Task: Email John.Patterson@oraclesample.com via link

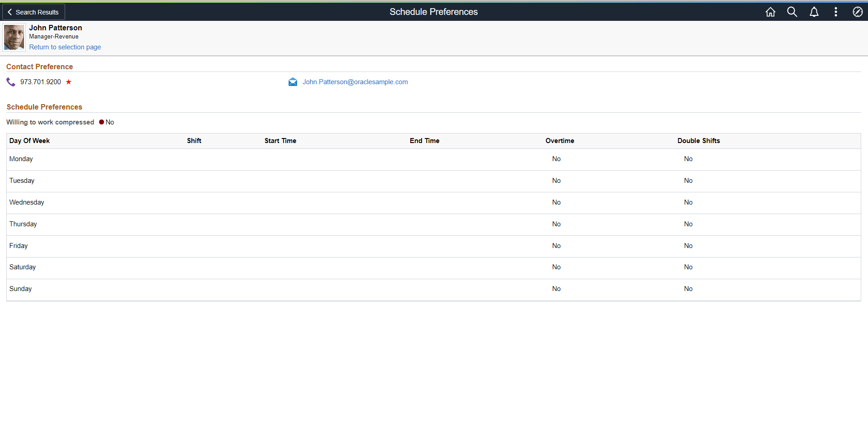Action: tap(355, 82)
